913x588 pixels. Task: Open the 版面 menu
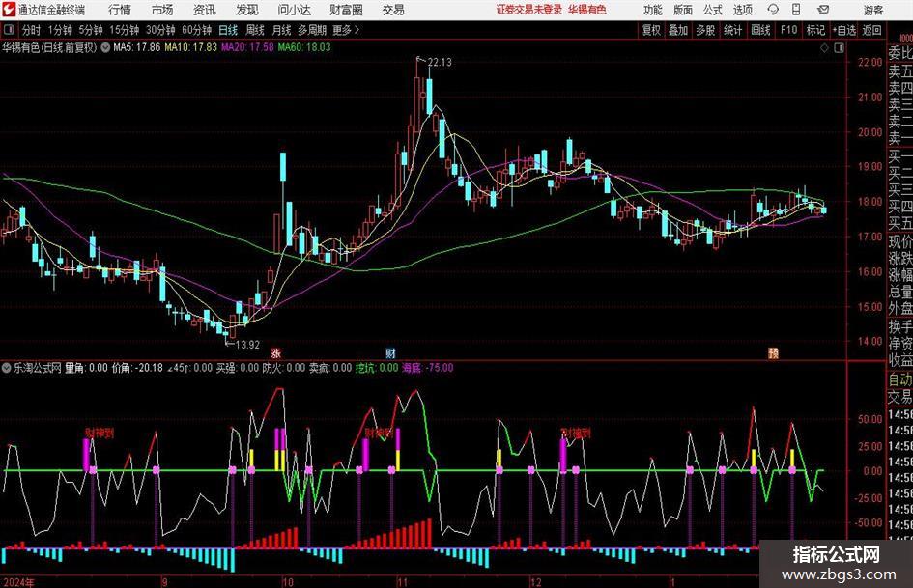pyautogui.click(x=683, y=10)
